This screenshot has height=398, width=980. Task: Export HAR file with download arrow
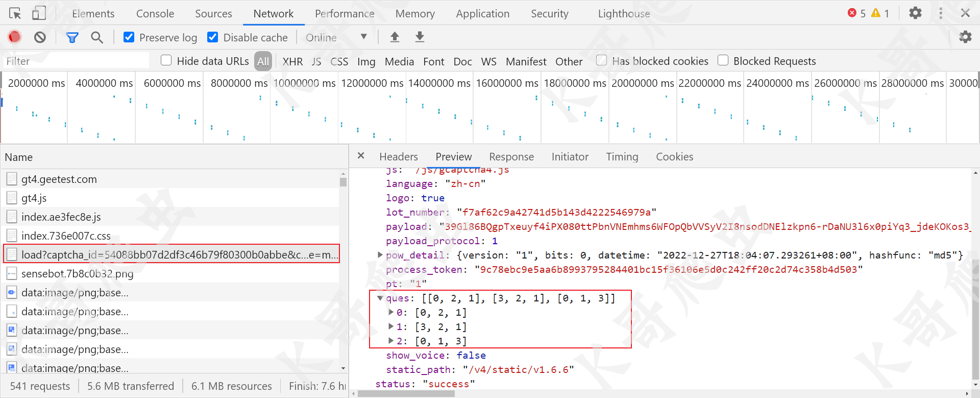pos(420,37)
